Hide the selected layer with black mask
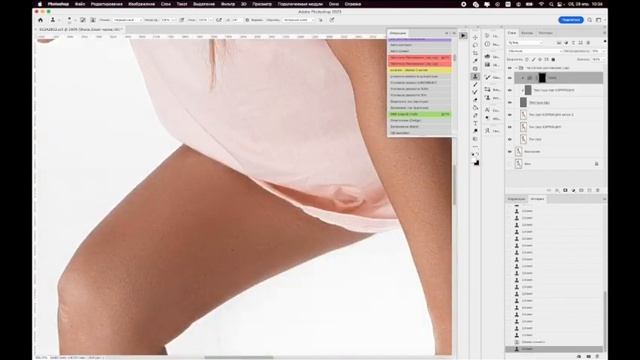The image size is (640, 360). pos(510,78)
